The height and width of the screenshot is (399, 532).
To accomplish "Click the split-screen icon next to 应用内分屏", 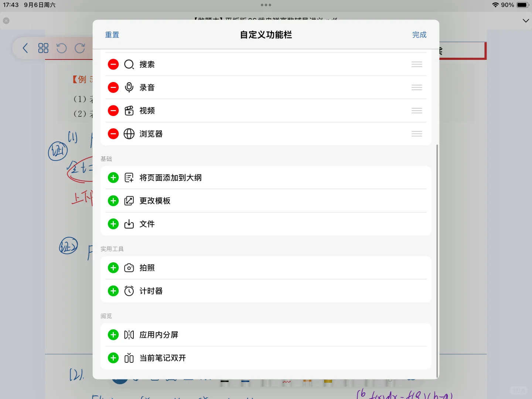I will (129, 335).
